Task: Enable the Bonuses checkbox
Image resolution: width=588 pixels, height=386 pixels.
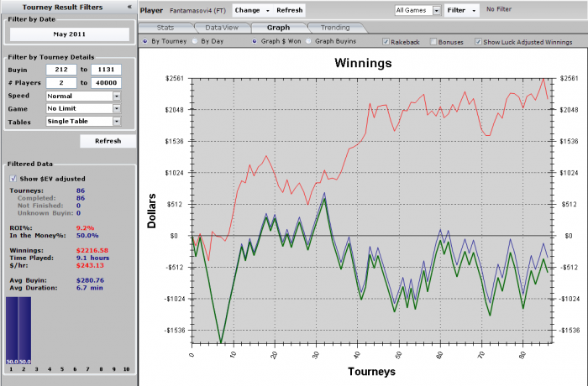Action: point(433,42)
